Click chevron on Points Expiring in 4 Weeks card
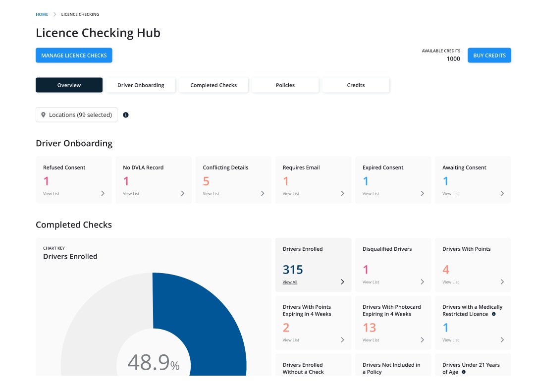Screen dimensions: 535x392 (342, 340)
